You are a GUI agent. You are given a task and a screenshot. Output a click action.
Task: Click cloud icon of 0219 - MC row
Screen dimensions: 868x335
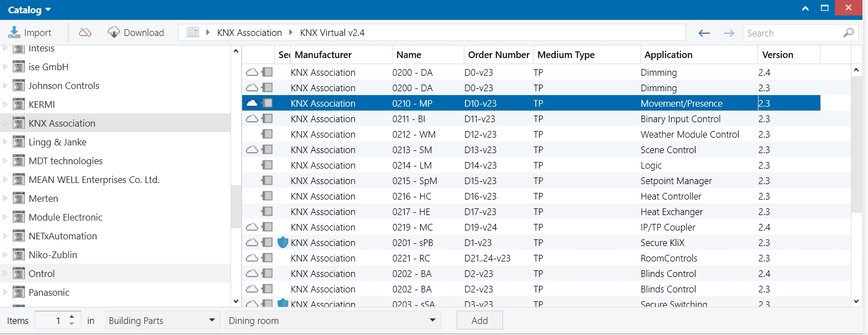(x=252, y=227)
